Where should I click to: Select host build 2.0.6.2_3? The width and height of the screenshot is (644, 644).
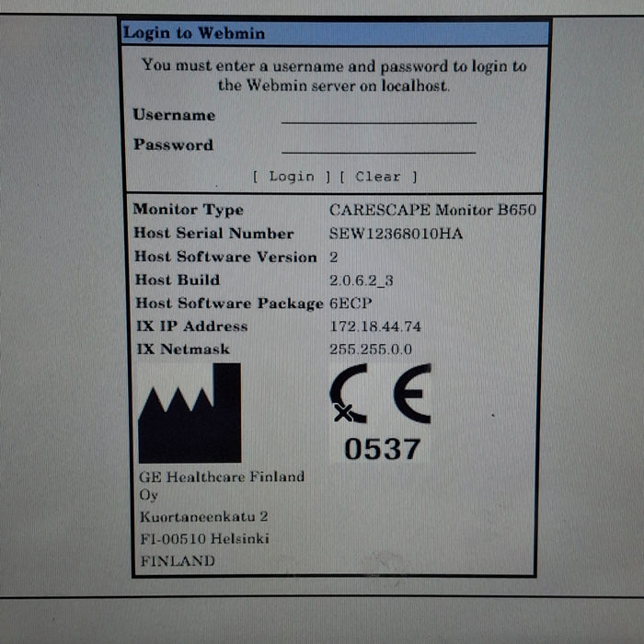pyautogui.click(x=362, y=281)
